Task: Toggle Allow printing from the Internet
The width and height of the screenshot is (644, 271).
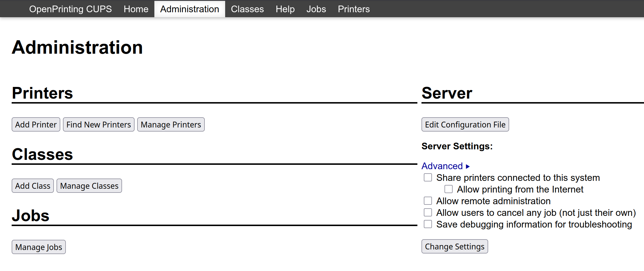Action: tap(449, 189)
